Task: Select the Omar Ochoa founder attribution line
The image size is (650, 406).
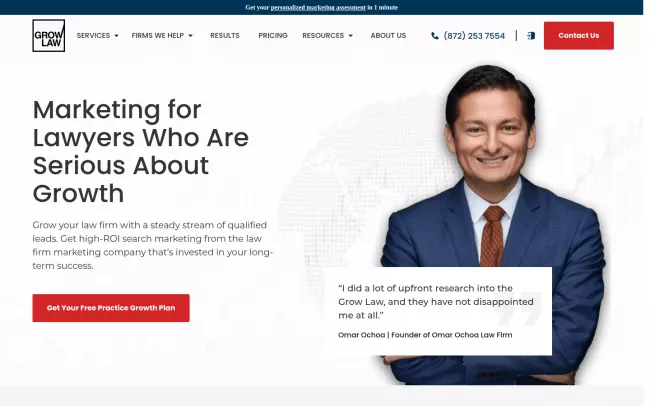Action: [x=425, y=335]
